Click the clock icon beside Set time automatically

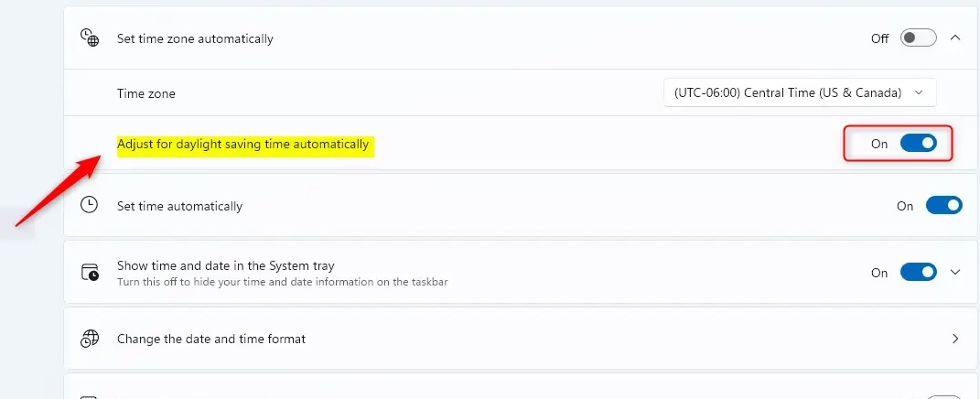pyautogui.click(x=89, y=205)
